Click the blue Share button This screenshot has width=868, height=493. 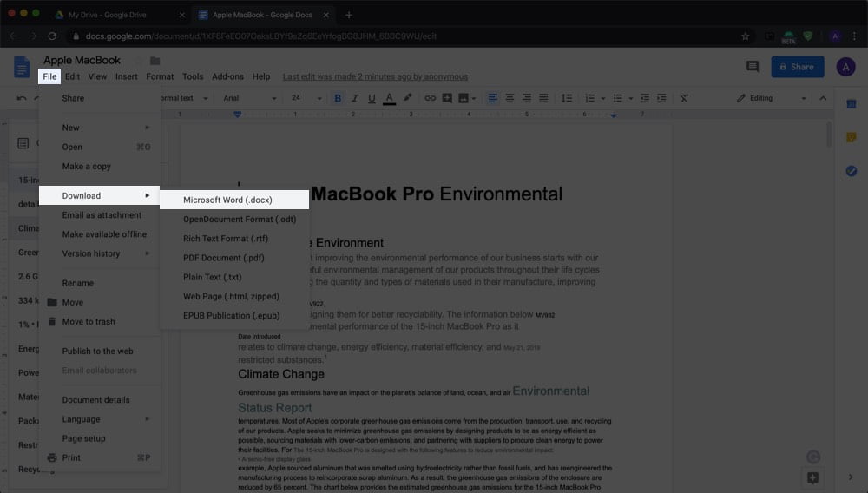point(797,67)
